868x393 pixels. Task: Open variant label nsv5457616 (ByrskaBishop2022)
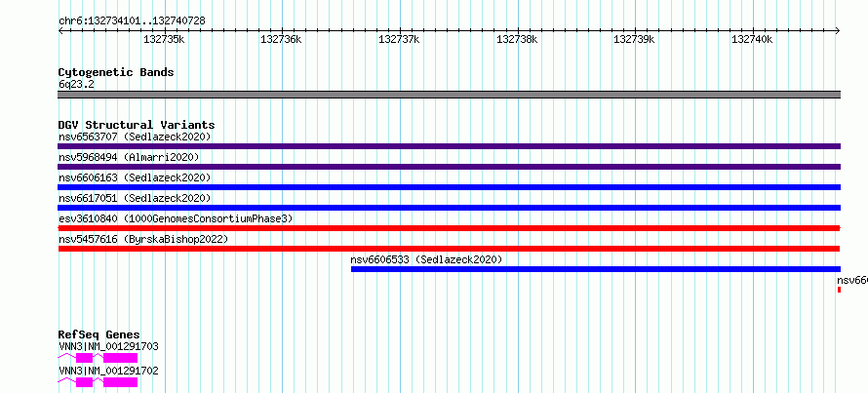[142, 239]
